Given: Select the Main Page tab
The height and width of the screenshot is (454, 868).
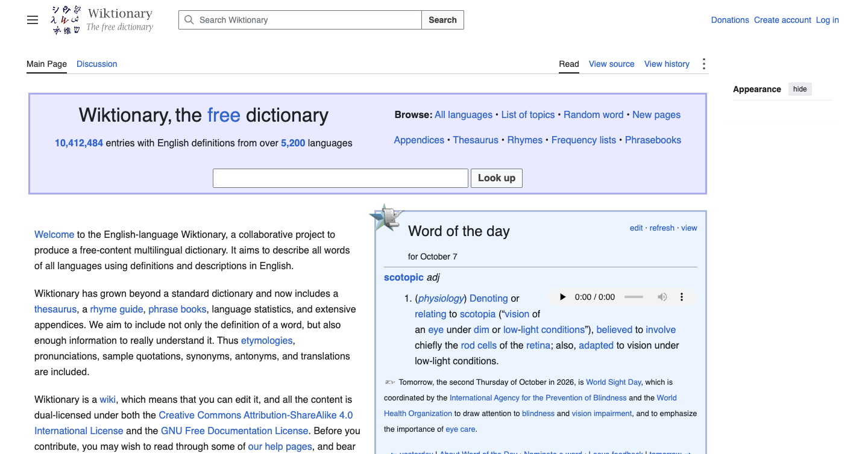Looking at the screenshot, I should click(x=46, y=64).
